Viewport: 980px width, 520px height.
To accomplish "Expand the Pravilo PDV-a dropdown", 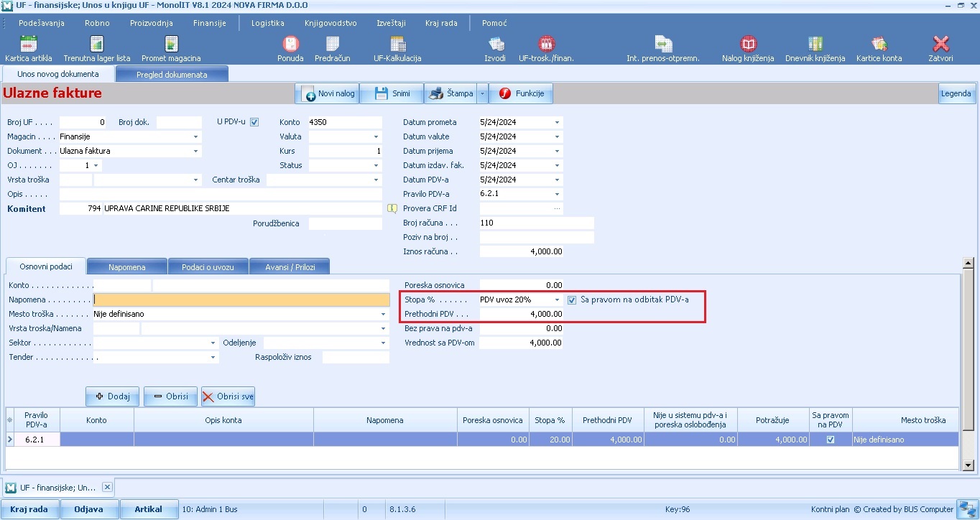I will tap(557, 194).
